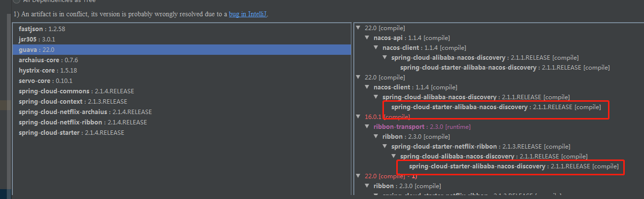Image resolution: width=644 pixels, height=199 pixels.
Task: Open the bug in IntelliJ link
Action: click(x=248, y=14)
